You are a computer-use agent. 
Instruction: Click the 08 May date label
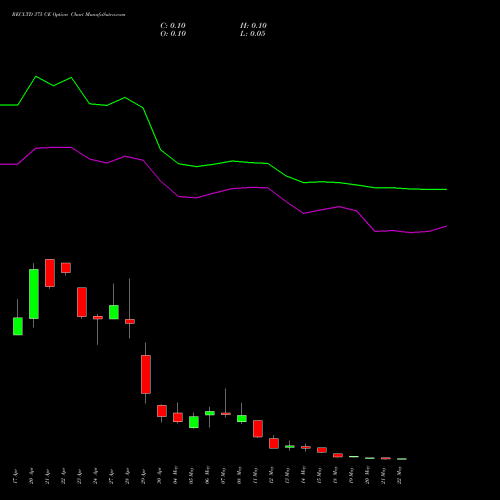coord(240,475)
